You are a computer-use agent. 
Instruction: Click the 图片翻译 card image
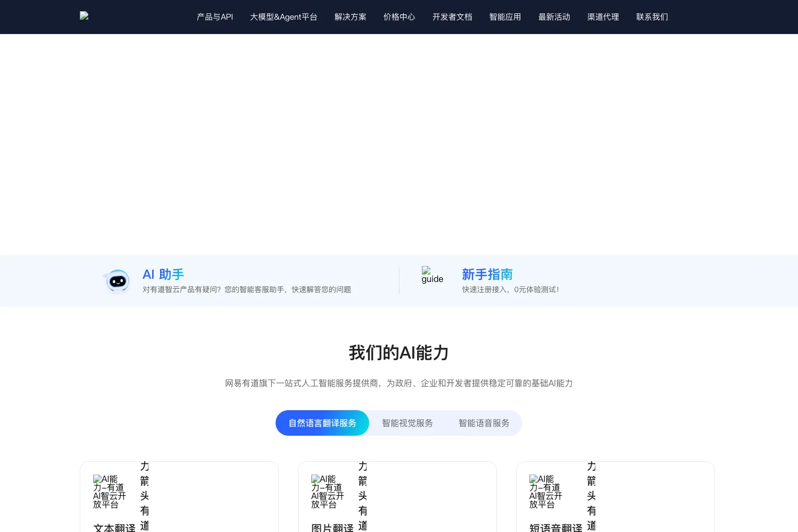(x=328, y=492)
